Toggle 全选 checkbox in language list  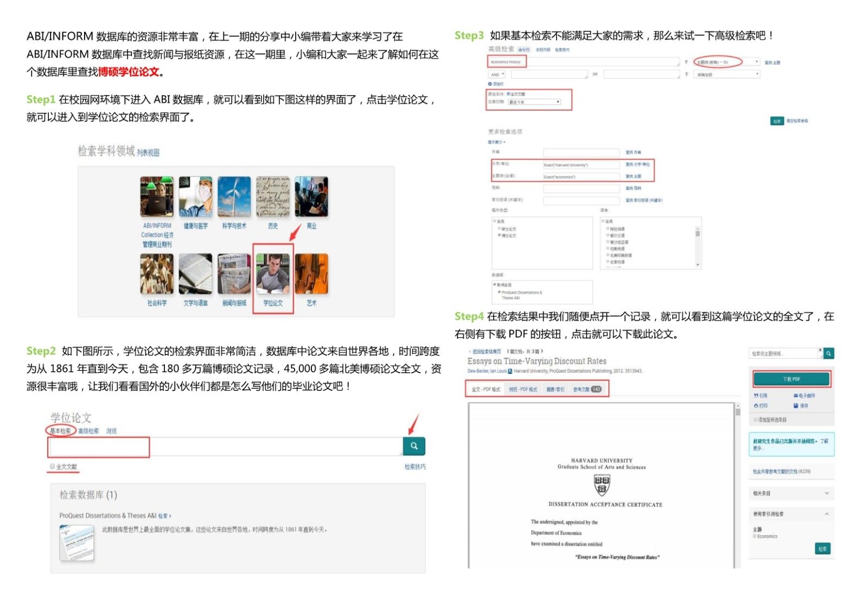pyautogui.click(x=603, y=221)
